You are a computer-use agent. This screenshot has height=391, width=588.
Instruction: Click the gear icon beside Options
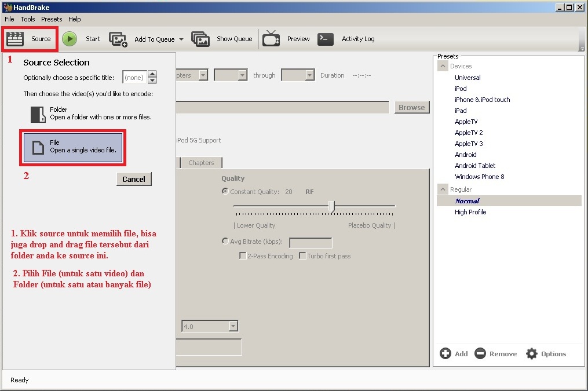pos(531,353)
